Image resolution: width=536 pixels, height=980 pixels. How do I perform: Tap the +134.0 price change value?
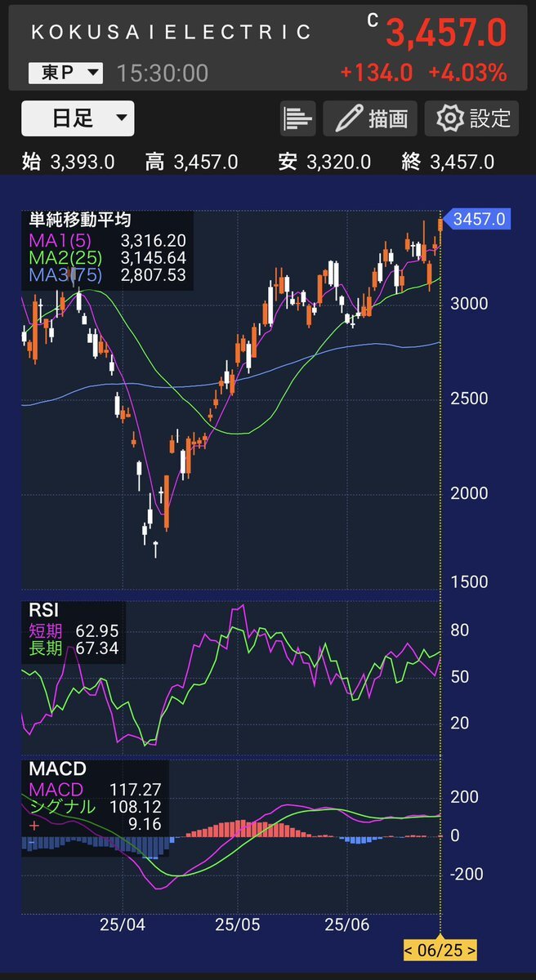click(377, 73)
